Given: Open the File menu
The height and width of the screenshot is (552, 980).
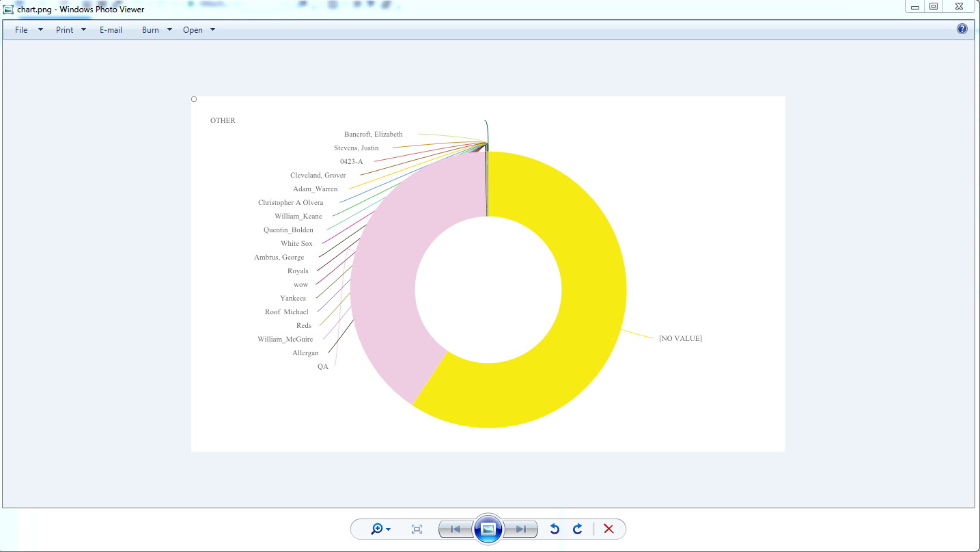Looking at the screenshot, I should [x=21, y=30].
